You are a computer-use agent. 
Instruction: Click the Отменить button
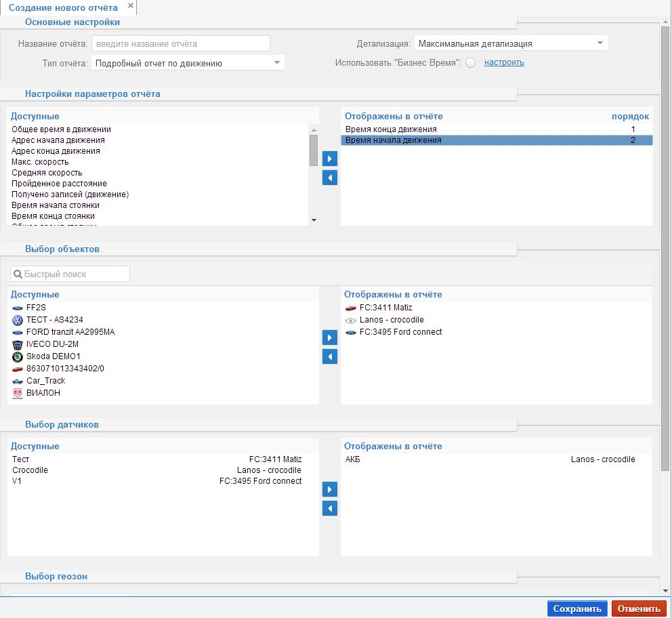(638, 609)
